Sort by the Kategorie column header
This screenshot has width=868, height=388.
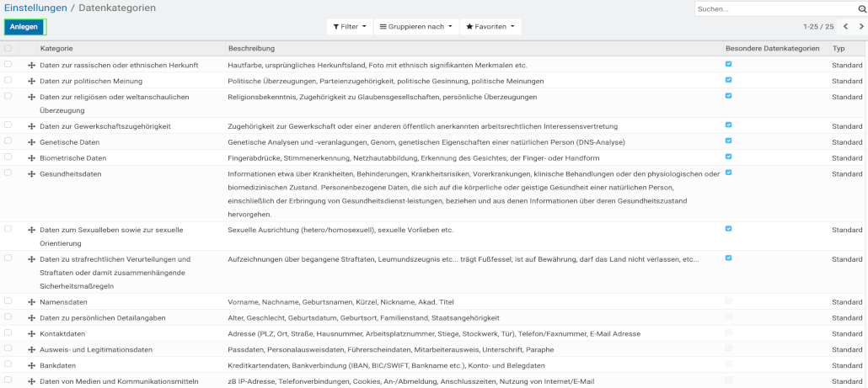[x=56, y=49]
